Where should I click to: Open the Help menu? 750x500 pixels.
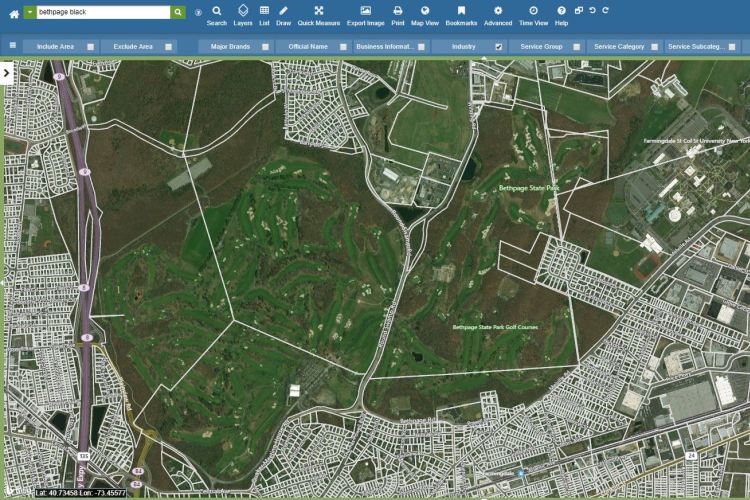[x=561, y=16]
